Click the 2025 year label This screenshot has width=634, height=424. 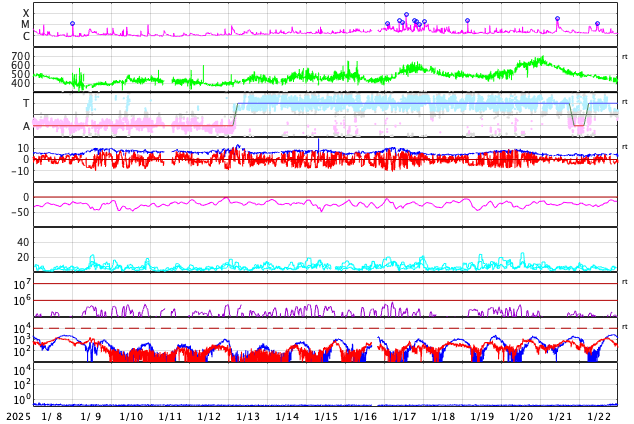(x=19, y=416)
